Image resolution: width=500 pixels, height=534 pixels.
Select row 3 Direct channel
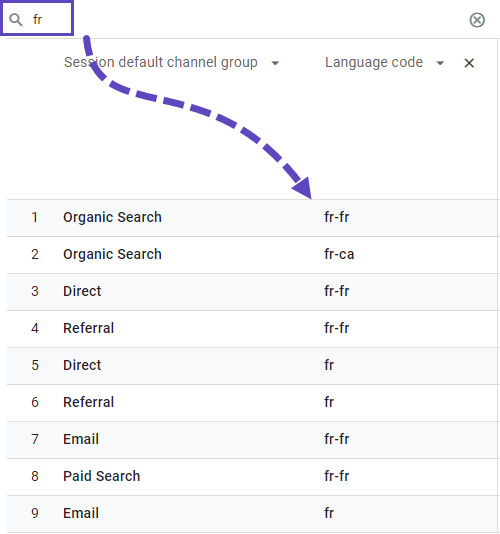(82, 291)
